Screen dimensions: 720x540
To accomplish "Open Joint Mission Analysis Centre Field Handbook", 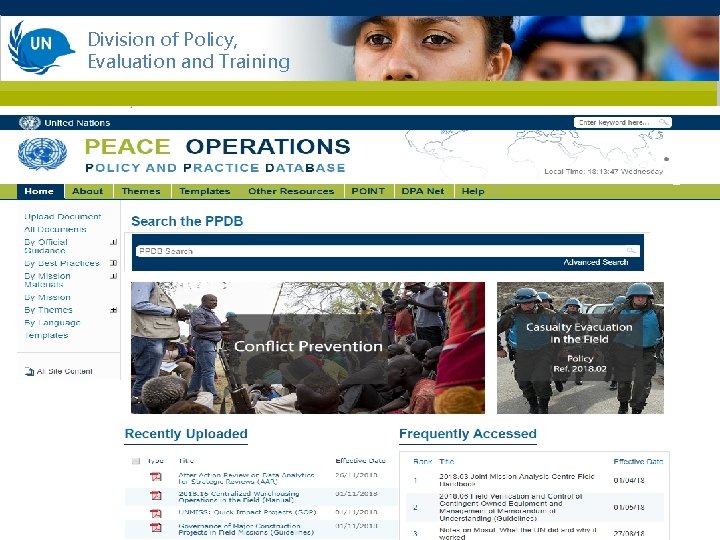I will point(517,480).
